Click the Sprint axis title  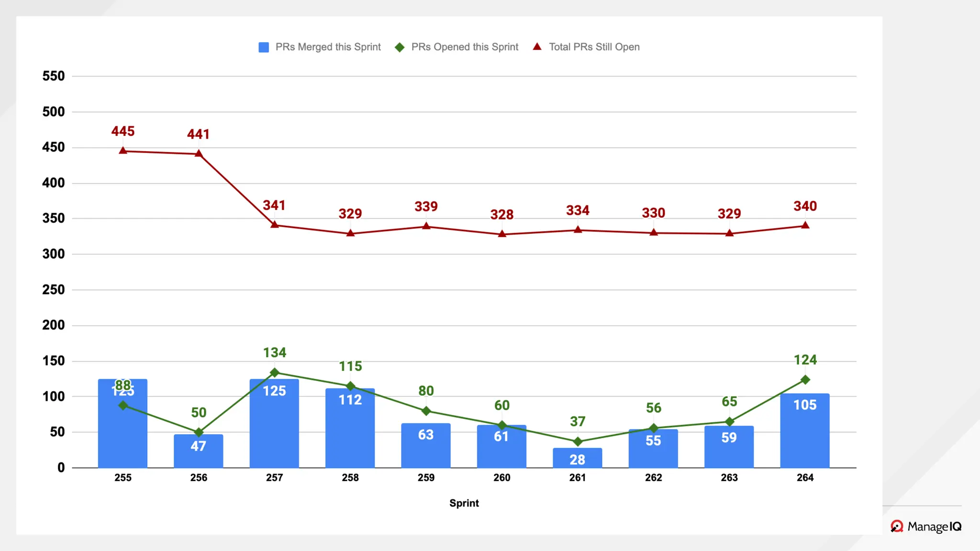pos(464,503)
